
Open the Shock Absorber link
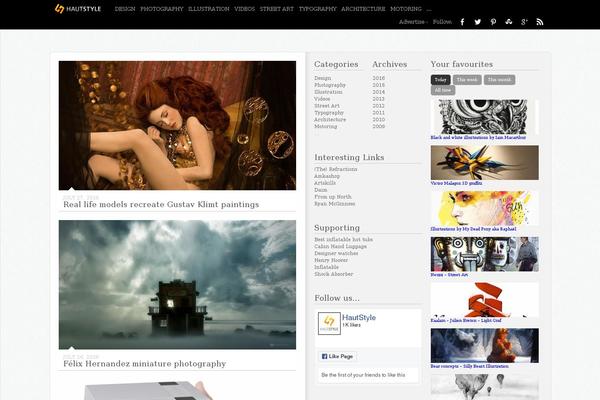(334, 274)
